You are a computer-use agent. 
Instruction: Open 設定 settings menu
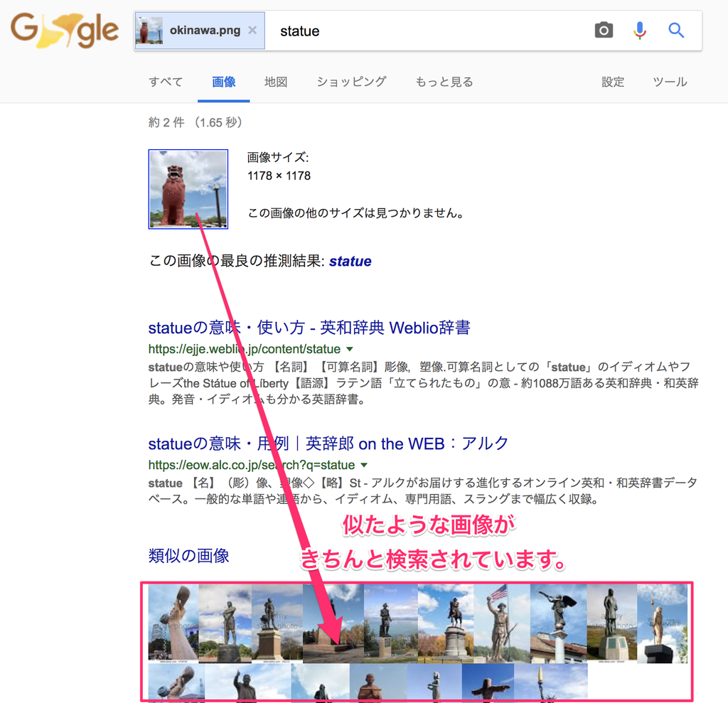pos(613,82)
